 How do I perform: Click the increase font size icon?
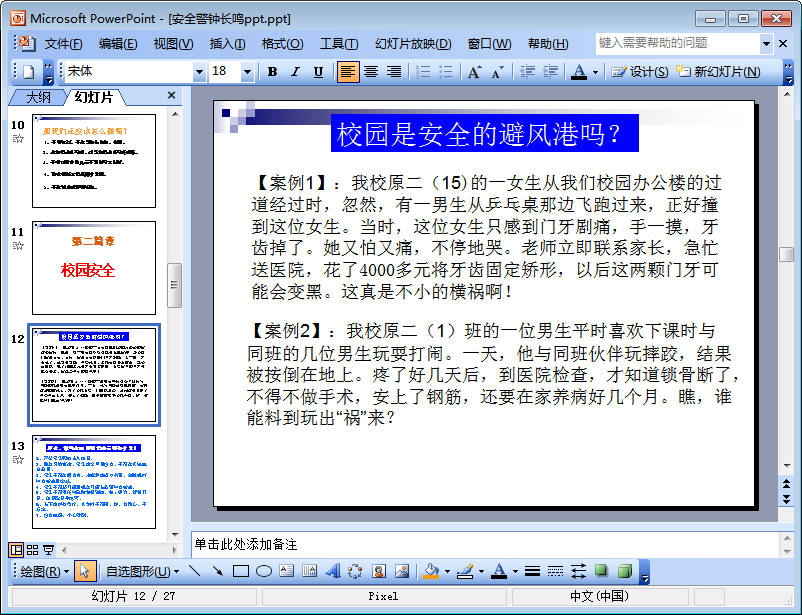coord(474,72)
